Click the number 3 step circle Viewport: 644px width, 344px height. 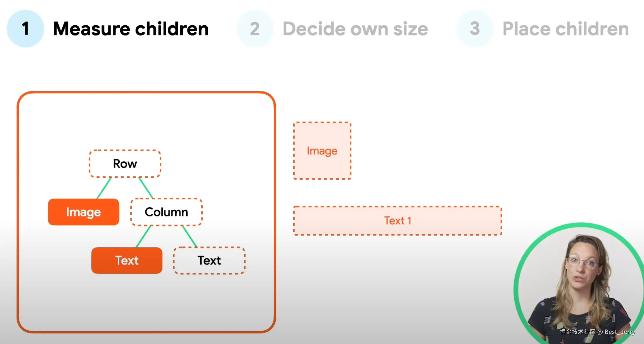click(x=475, y=29)
